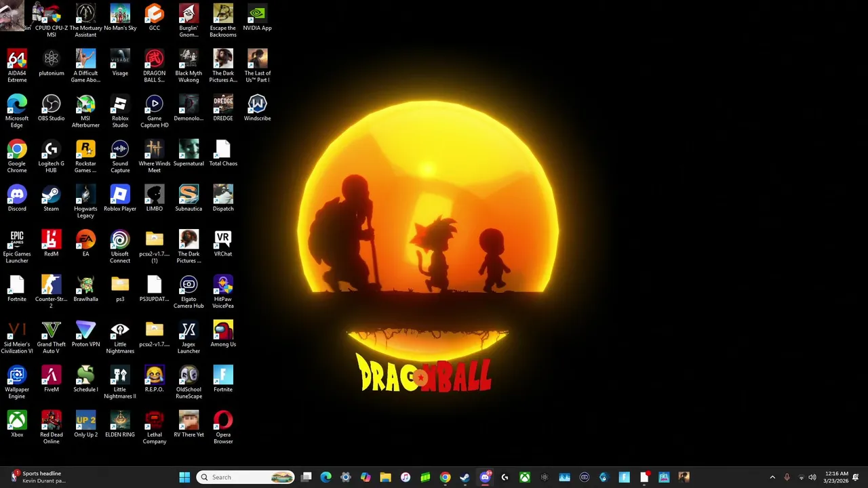Screen dimensions: 868x488
Task: Select the Counter-Strike 2 desktop icon
Action: coord(52,292)
